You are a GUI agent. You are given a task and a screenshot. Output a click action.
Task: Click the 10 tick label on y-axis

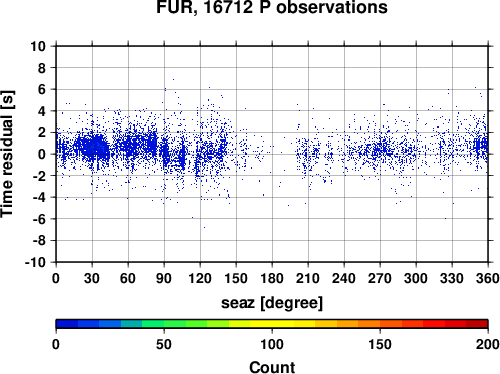[x=38, y=46]
